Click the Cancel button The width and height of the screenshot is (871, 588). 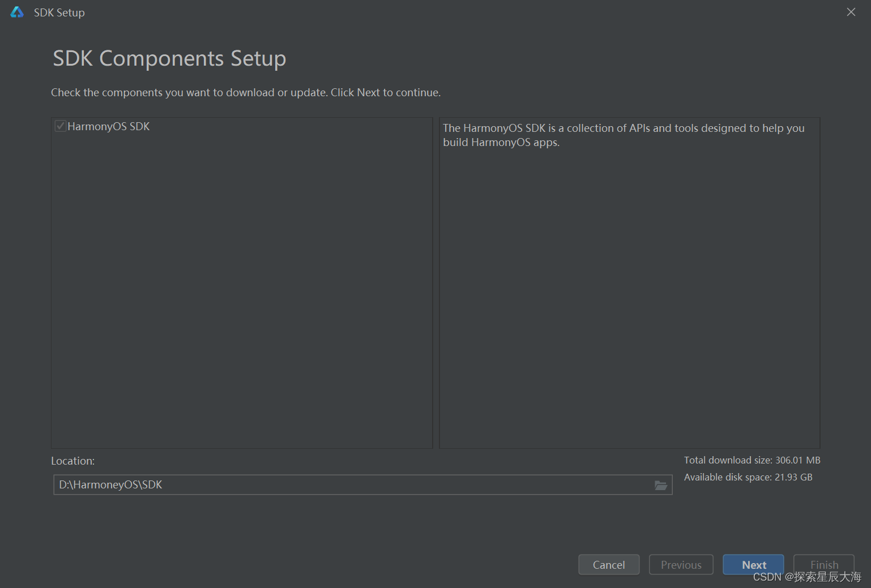coord(609,565)
